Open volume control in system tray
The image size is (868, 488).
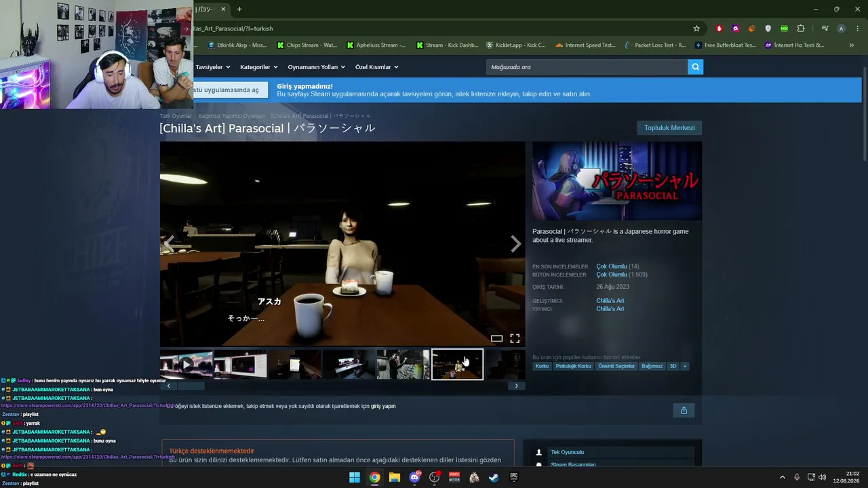[823, 477]
